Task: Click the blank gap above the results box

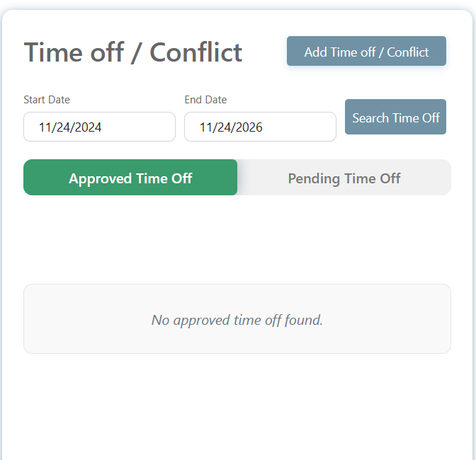Action: (237, 241)
